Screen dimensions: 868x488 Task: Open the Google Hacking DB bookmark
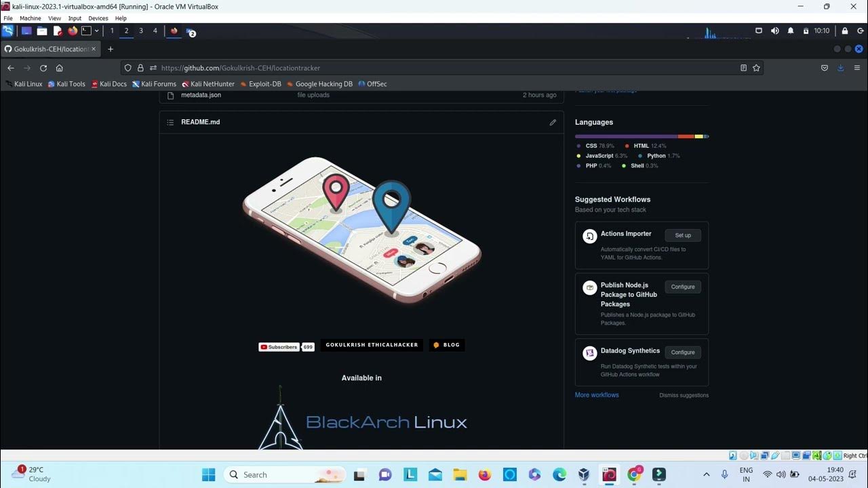tap(319, 84)
